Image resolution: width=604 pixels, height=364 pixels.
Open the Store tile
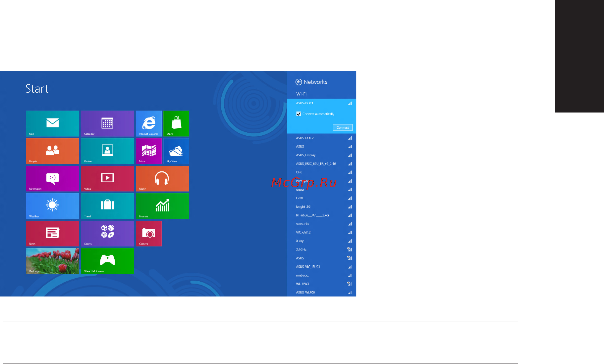coord(176,123)
